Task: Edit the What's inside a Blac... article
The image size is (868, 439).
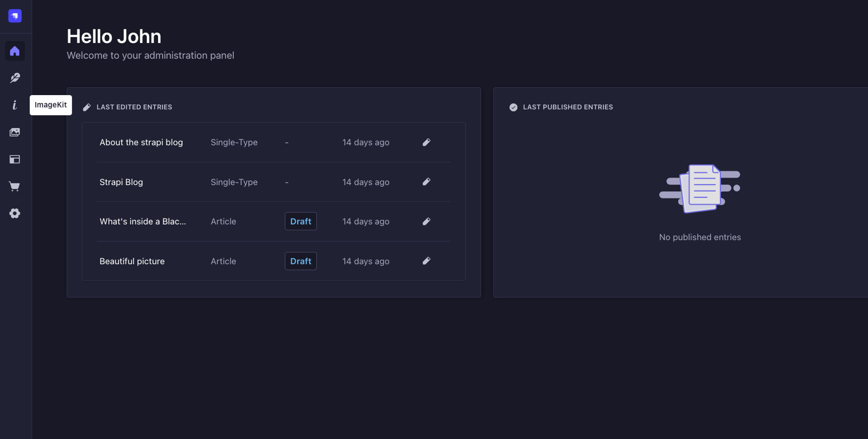Action: tap(426, 221)
